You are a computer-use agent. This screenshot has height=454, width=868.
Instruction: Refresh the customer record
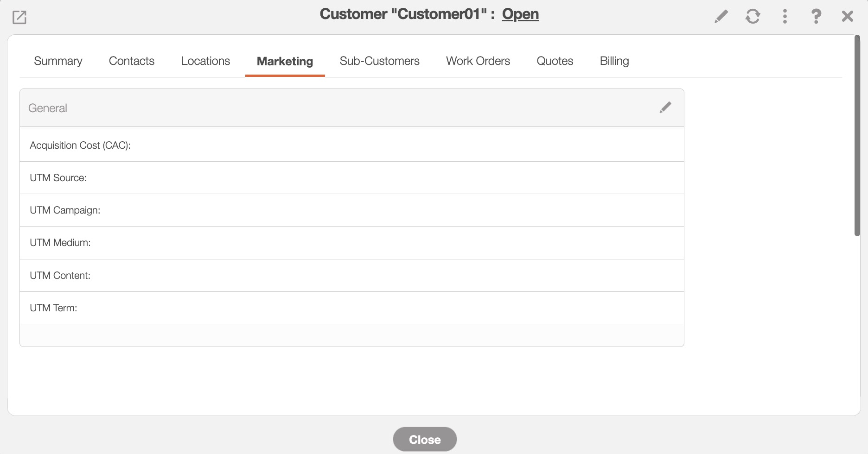(753, 17)
